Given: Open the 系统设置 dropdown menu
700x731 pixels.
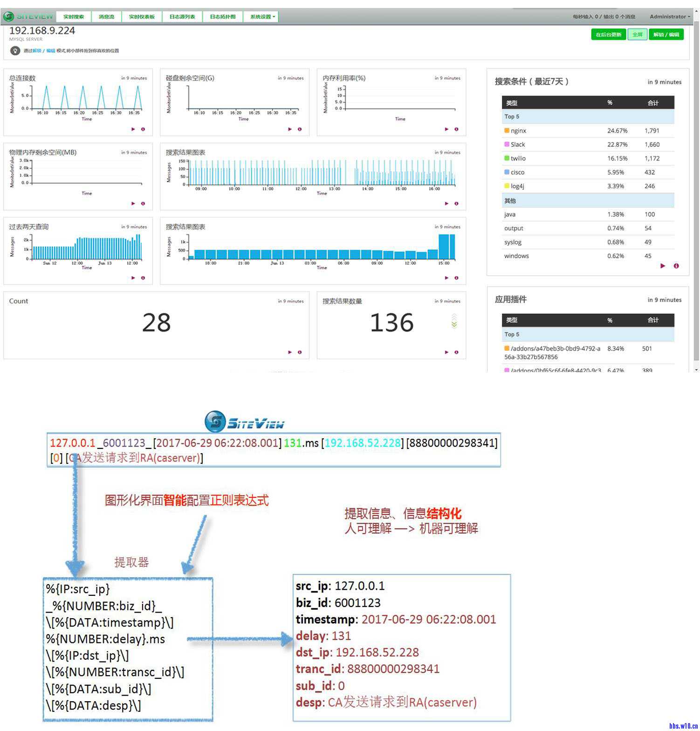Looking at the screenshot, I should [262, 17].
